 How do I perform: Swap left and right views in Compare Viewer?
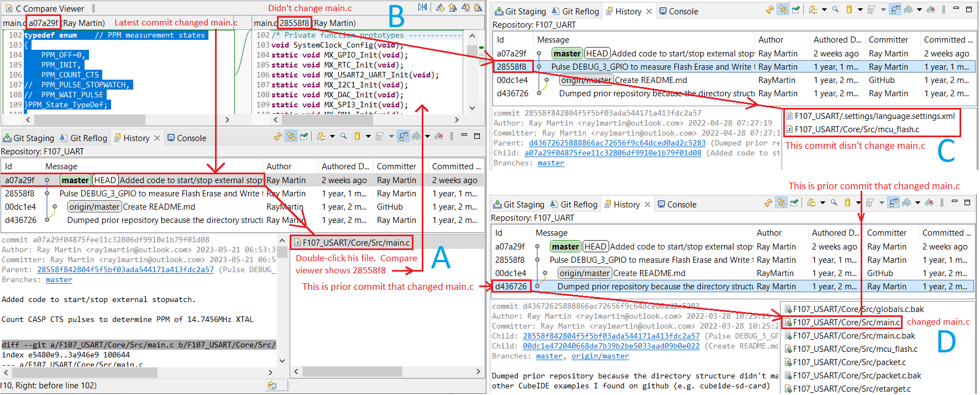(x=423, y=7)
